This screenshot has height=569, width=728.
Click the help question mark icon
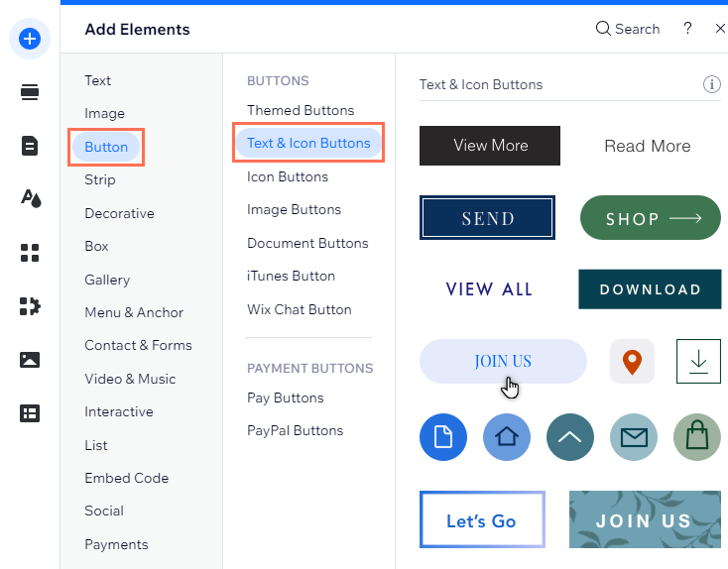pos(687,29)
